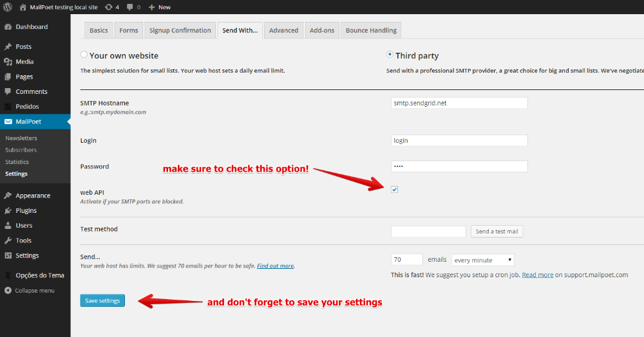Click the Media icon in the sidebar
This screenshot has height=337, width=644.
pyautogui.click(x=8, y=62)
